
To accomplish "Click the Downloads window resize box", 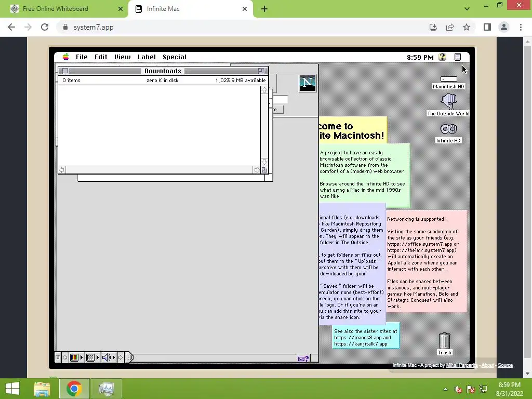I will pos(264,170).
